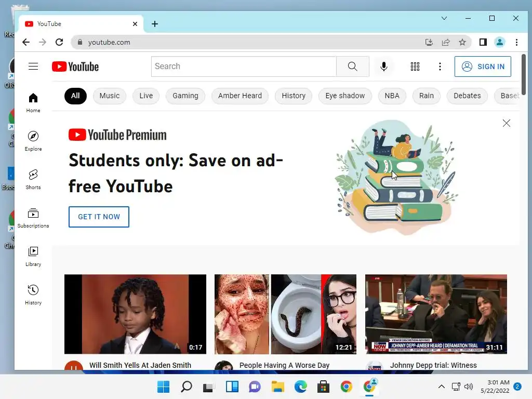This screenshot has width=532, height=399.
Task: Select the Amber Heard filter chip
Action: click(240, 96)
